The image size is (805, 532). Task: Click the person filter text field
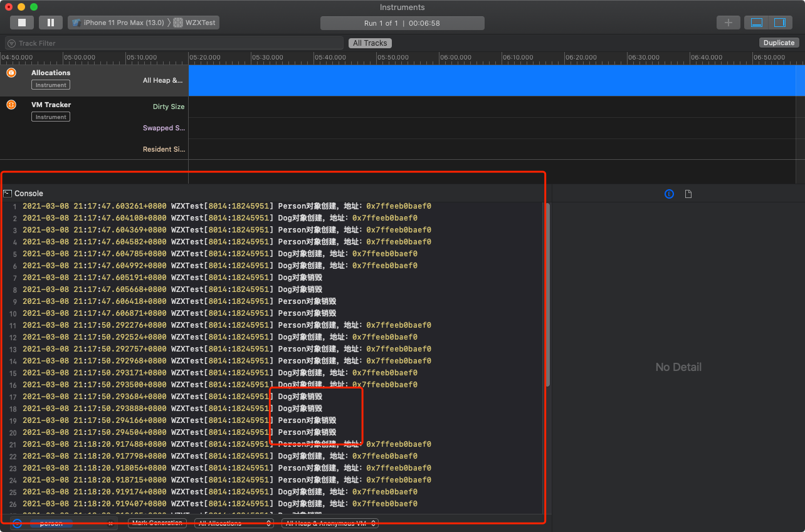[x=63, y=523]
